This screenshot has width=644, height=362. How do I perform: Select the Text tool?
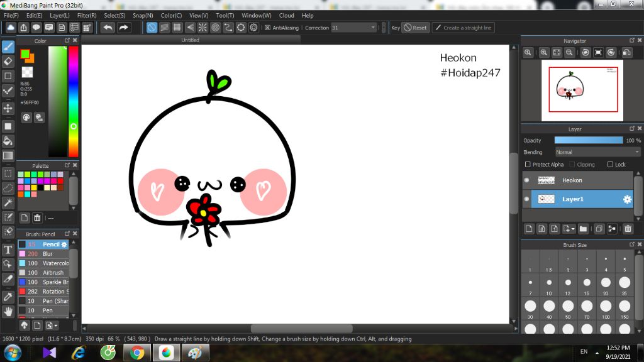tap(8, 250)
